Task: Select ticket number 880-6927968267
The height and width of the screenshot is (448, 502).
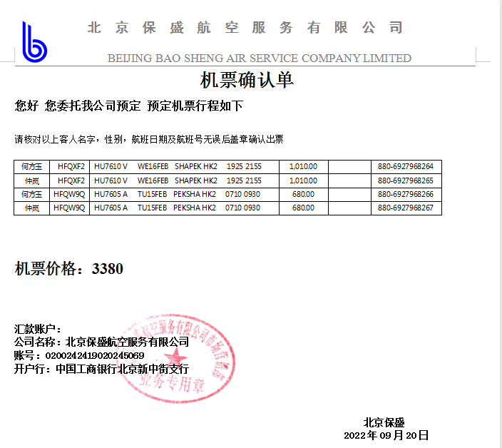Action: point(405,208)
